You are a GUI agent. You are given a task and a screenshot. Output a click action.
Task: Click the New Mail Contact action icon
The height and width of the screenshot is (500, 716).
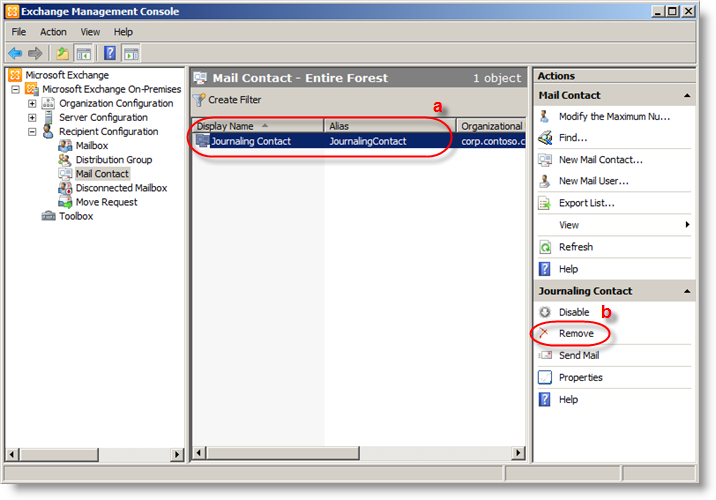pyautogui.click(x=545, y=160)
